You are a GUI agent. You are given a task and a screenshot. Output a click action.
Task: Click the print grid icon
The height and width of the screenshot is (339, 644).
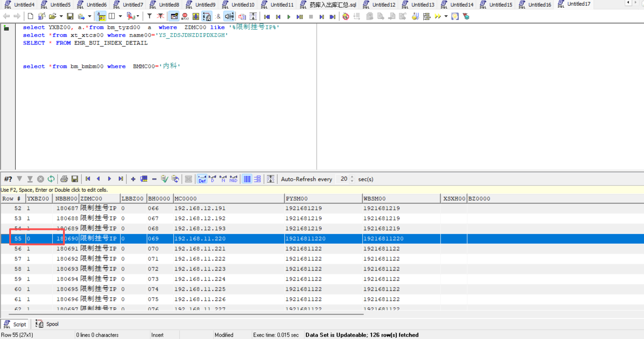point(64,179)
